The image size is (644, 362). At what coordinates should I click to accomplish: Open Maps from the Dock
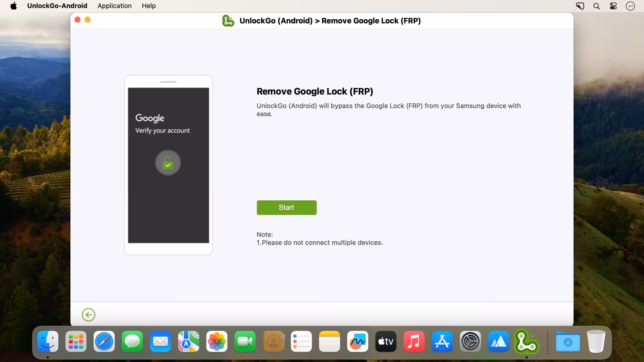pos(189,341)
